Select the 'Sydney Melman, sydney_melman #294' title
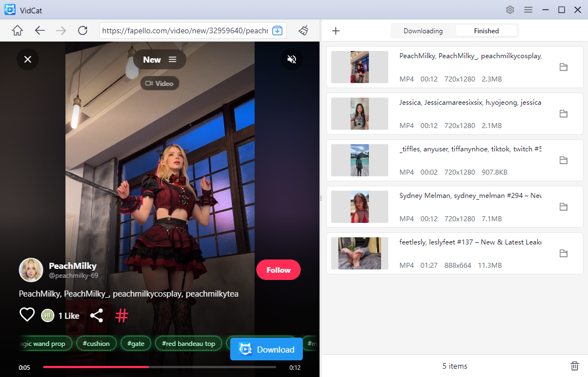 coord(470,196)
